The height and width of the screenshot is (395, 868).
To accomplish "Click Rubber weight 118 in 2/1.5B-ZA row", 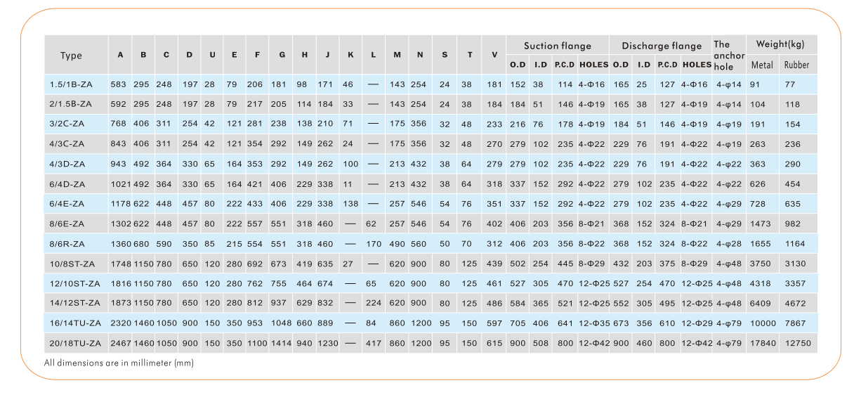I will [792, 104].
